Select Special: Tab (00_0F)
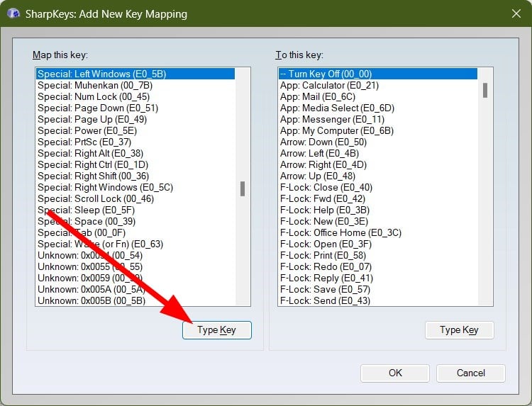The width and height of the screenshot is (532, 406). point(135,233)
